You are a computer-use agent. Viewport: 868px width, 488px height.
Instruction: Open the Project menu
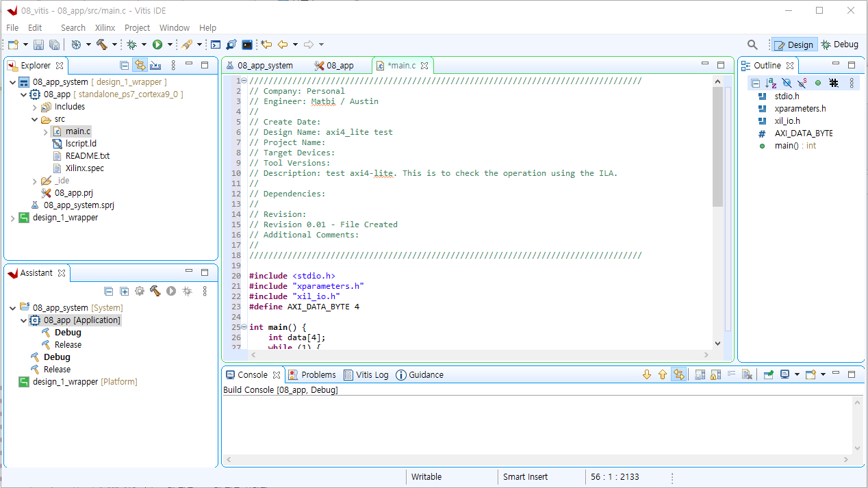coord(137,28)
